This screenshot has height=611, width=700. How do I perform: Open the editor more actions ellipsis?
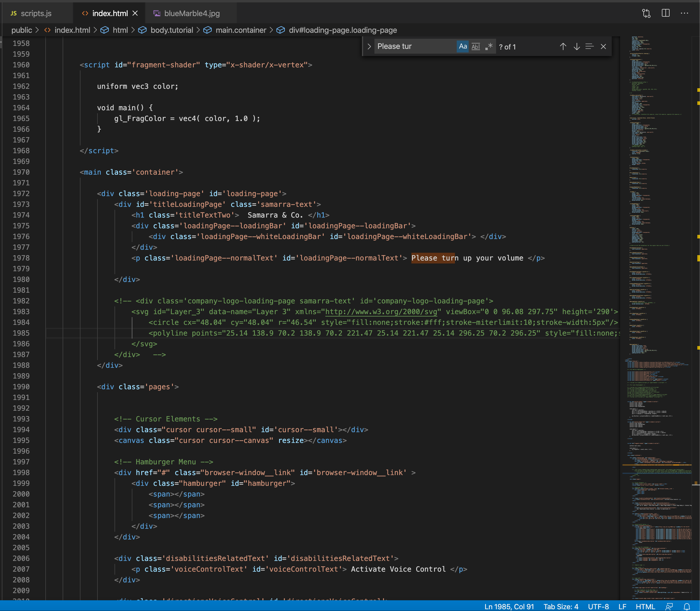point(684,13)
